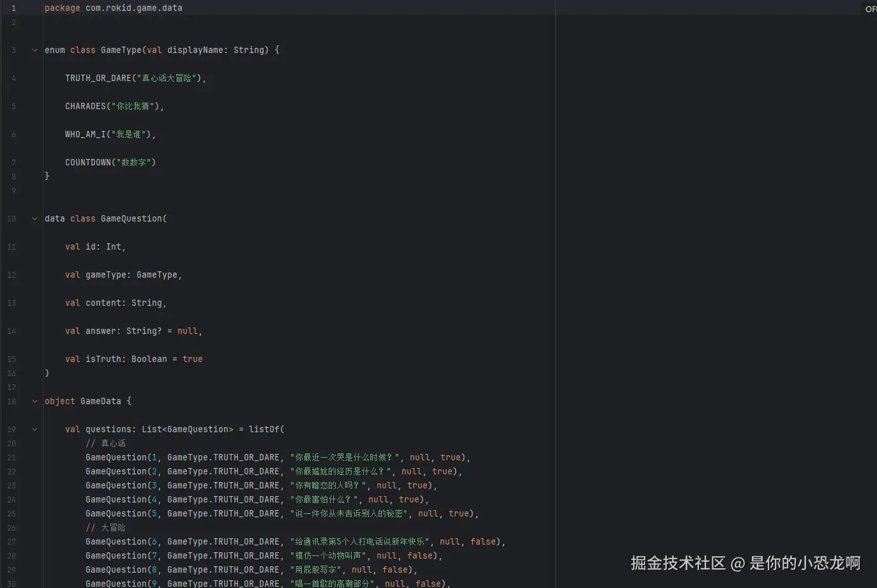Click line number 1 in the gutter
Image resolution: width=877 pixels, height=588 pixels.
(13, 8)
